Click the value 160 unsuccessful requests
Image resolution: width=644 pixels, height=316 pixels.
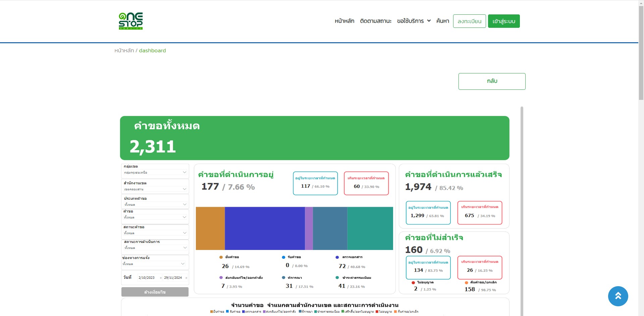point(414,250)
